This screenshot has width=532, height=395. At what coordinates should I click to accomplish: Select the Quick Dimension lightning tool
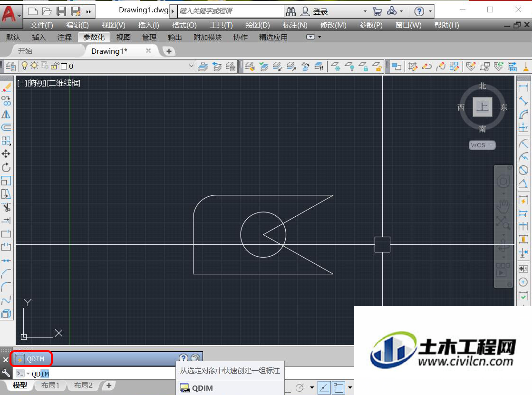coord(523,200)
